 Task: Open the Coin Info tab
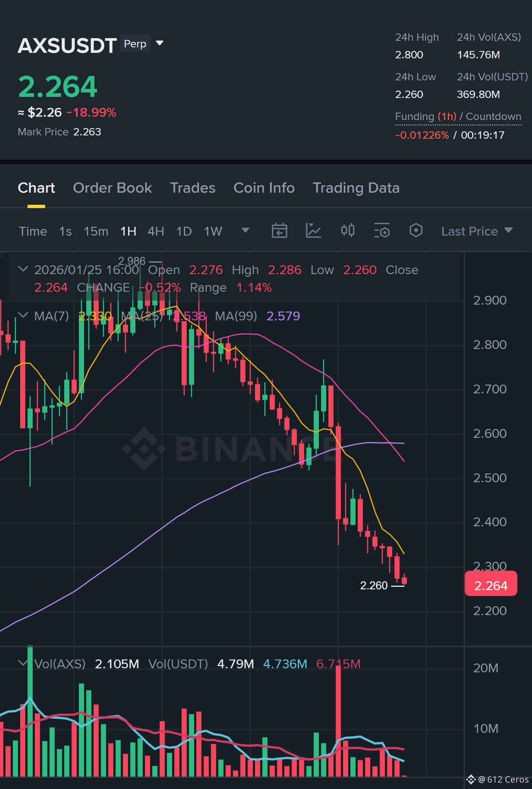tap(264, 188)
